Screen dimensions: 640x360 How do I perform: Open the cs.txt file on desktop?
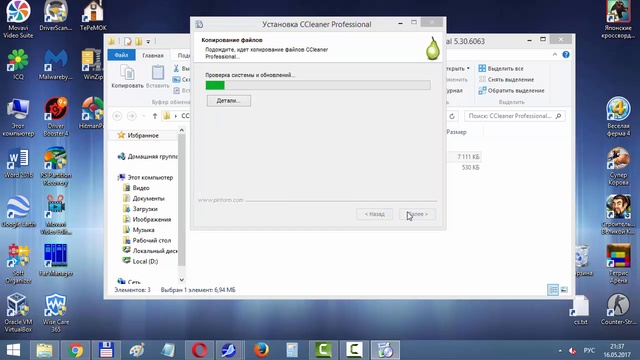[580, 310]
